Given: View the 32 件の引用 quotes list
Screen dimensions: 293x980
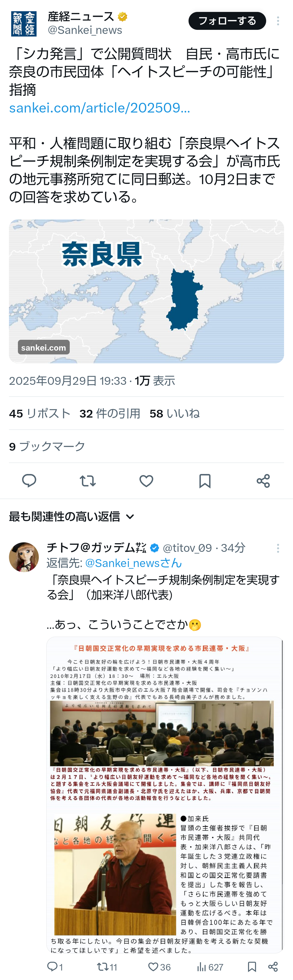Looking at the screenshot, I should coord(110,414).
